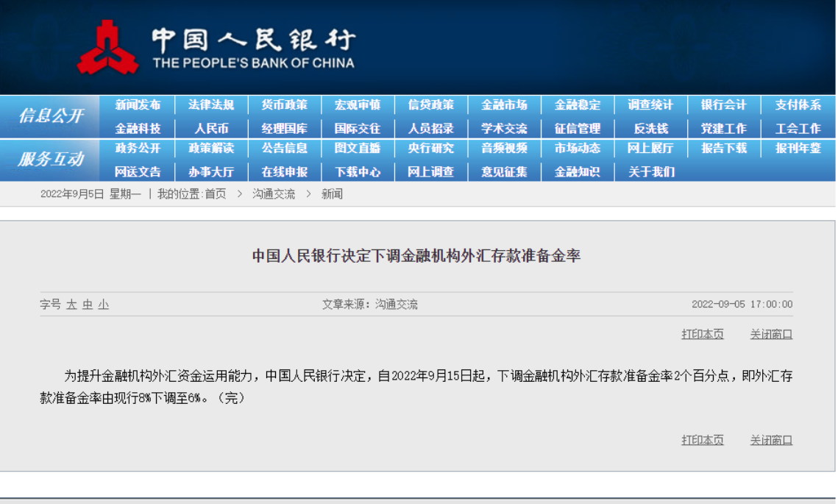This screenshot has width=838, height=504.
Task: Select 报告下载 in the navigation
Action: [724, 148]
